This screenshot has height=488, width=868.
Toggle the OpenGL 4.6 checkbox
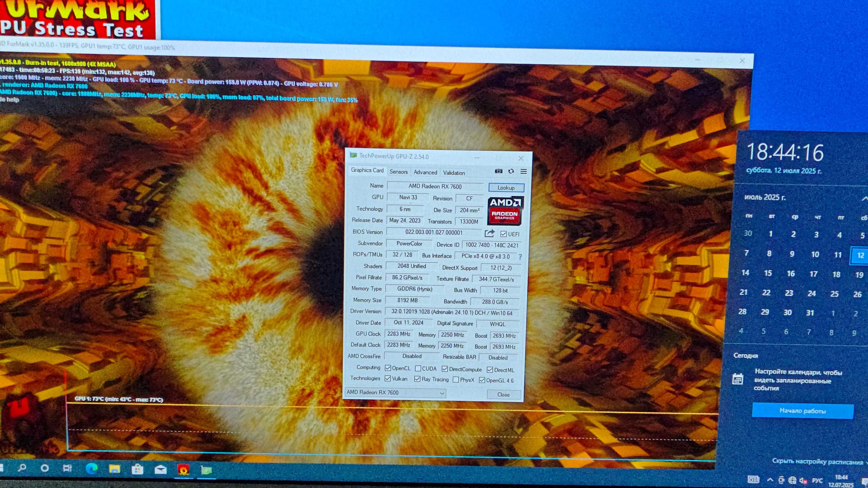click(x=482, y=380)
